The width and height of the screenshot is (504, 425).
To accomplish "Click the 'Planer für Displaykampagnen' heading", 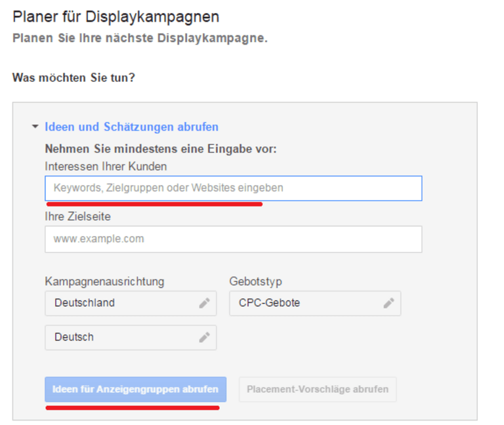I will [115, 16].
